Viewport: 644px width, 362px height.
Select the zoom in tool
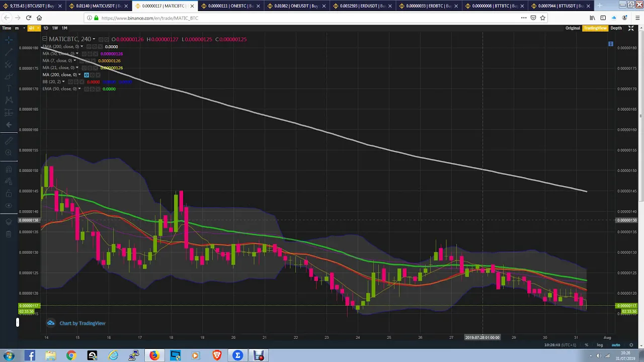(x=9, y=152)
